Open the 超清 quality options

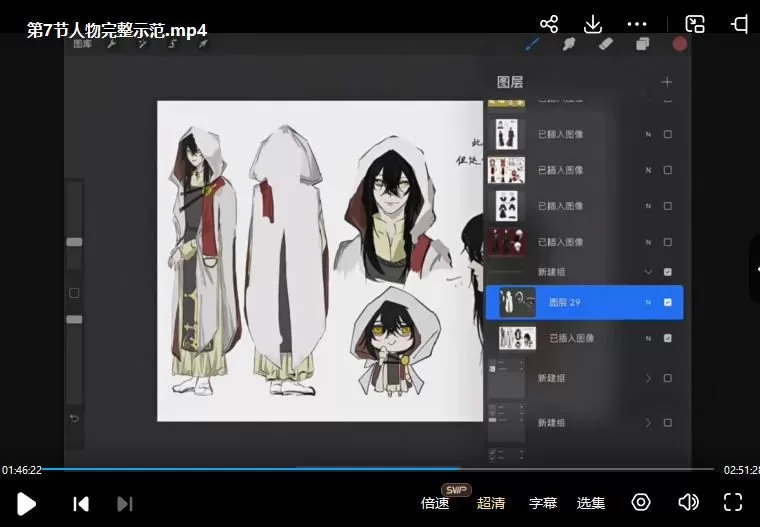(x=491, y=503)
